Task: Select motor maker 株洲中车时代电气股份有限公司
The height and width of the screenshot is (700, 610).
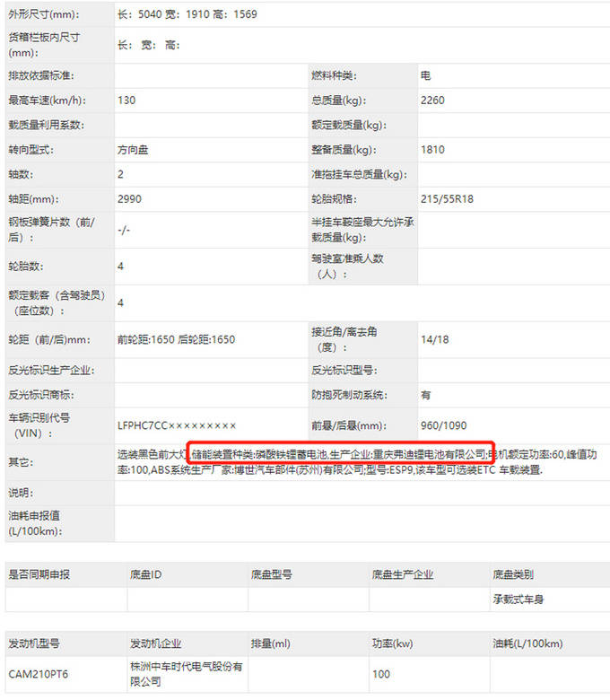Action: pyautogui.click(x=186, y=674)
